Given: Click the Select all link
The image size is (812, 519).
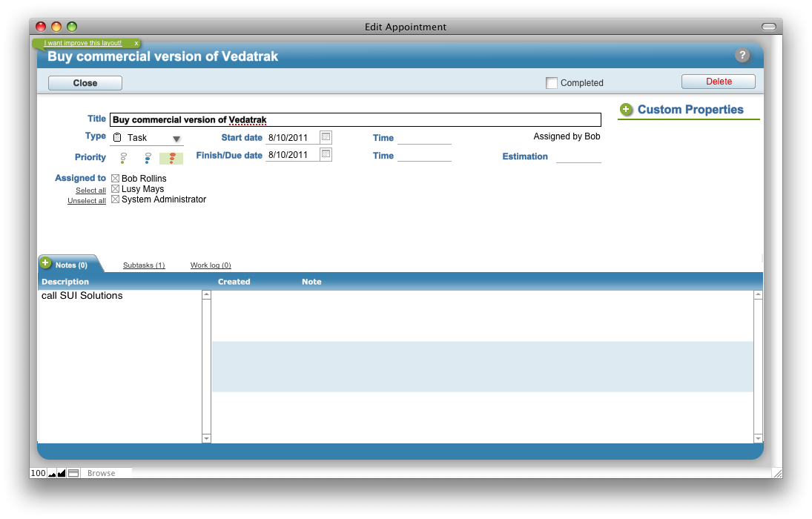Looking at the screenshot, I should click(x=90, y=191).
